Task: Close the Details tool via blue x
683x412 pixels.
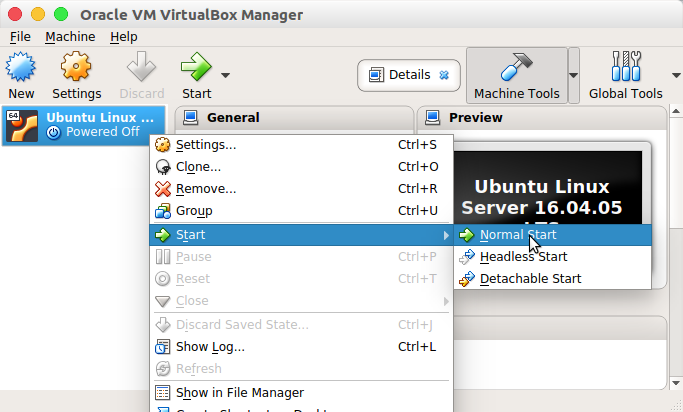Action: (444, 75)
